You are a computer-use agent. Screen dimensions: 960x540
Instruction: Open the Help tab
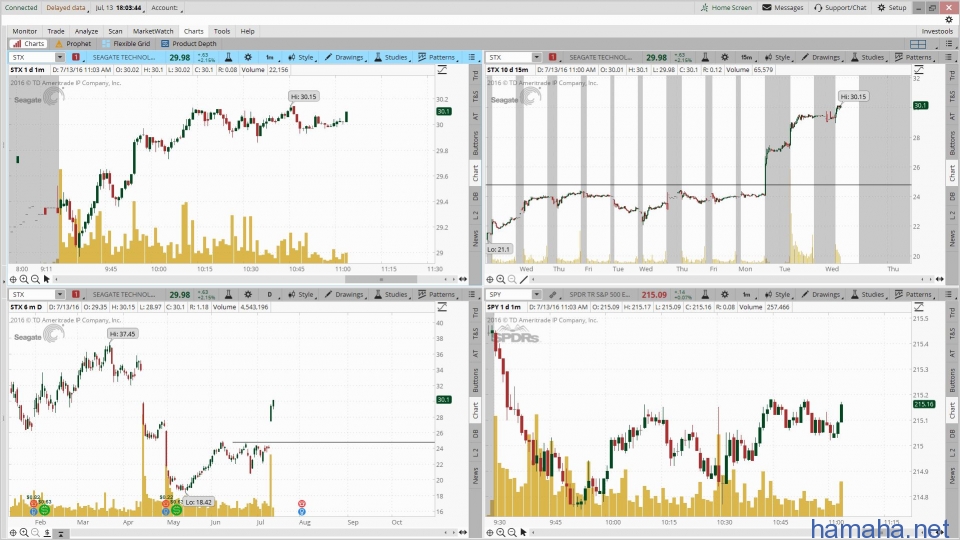(247, 31)
